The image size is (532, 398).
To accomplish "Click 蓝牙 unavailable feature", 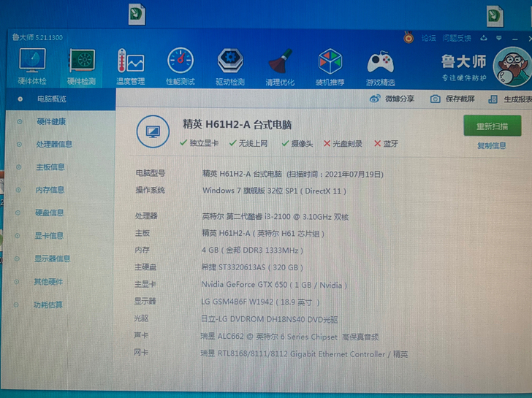I will (386, 144).
